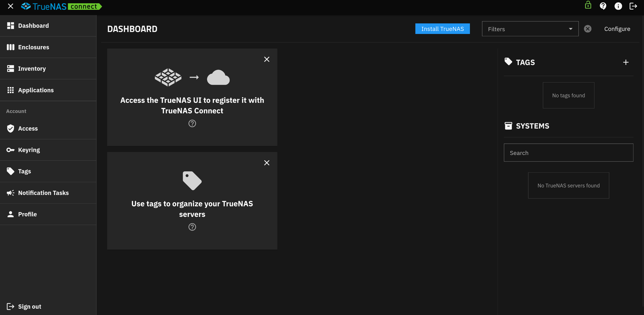644x315 pixels.
Task: Expand the Filters dropdown
Action: (x=530, y=29)
